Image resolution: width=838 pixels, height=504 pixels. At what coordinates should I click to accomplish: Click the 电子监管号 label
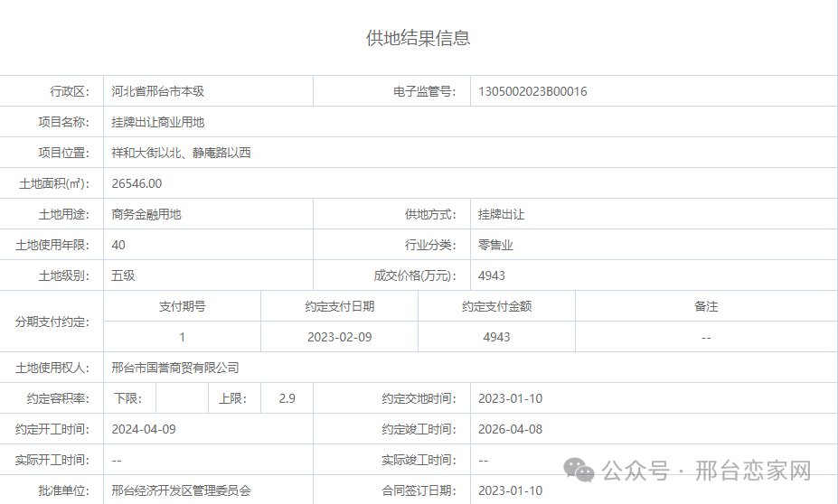click(424, 91)
